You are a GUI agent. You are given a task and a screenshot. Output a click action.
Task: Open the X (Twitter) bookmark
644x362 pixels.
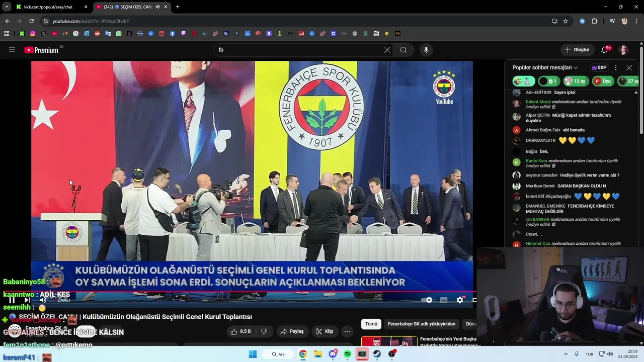(x=43, y=34)
